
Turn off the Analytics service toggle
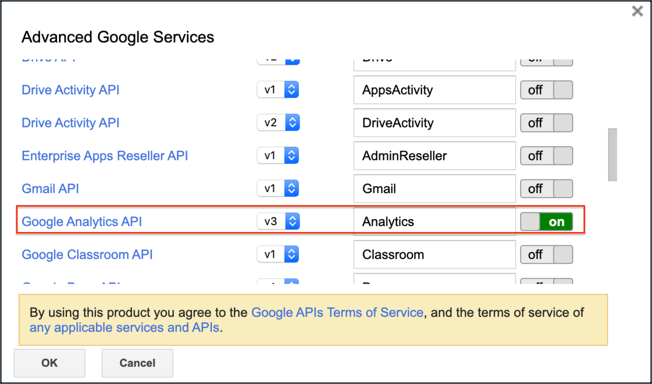546,221
